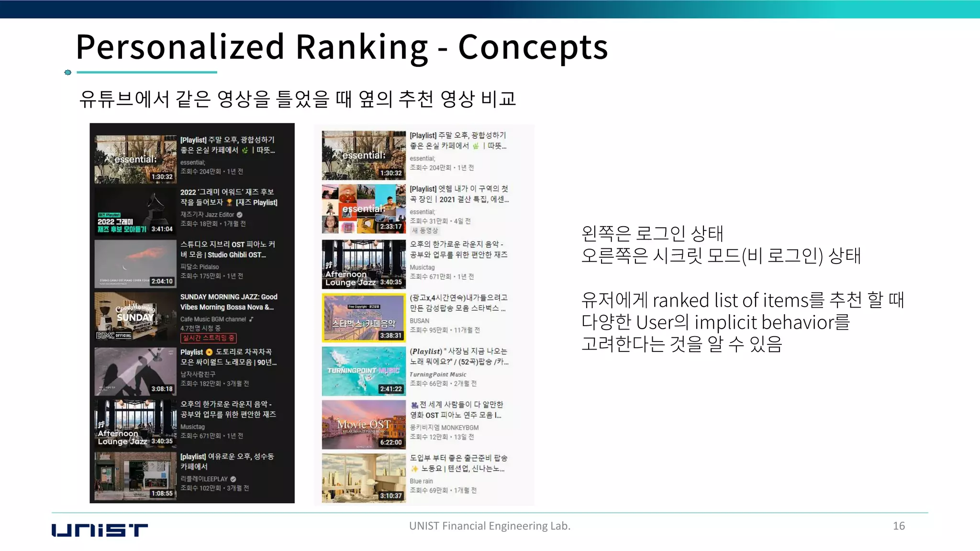
Task: Click the '도토리로 차곡차곡' playlist title
Action: pyautogui.click(x=228, y=357)
